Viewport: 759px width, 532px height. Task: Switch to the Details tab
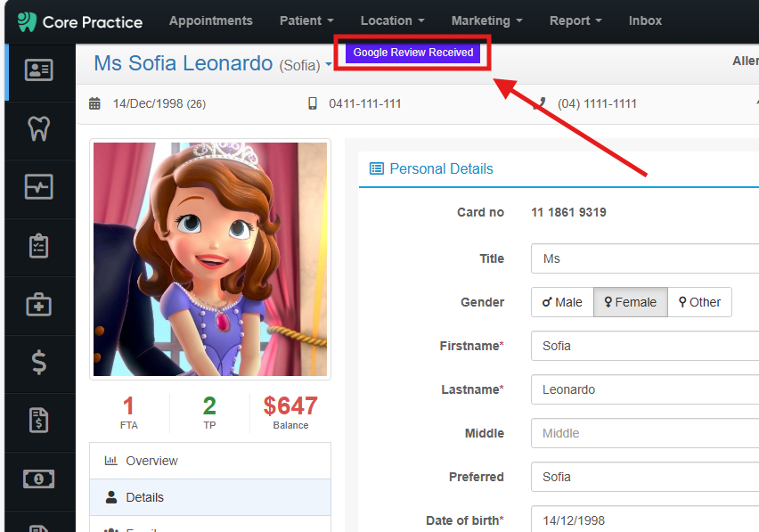click(x=210, y=497)
